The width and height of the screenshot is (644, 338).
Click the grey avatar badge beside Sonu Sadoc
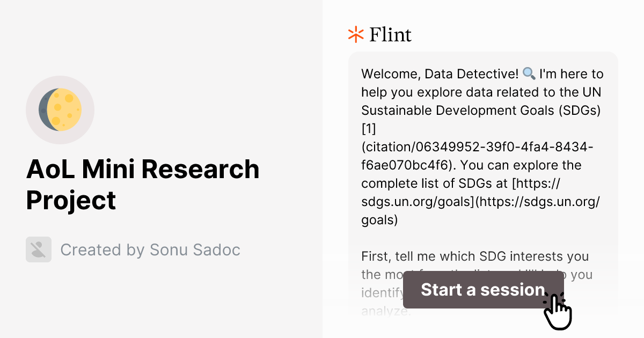pos(38,249)
